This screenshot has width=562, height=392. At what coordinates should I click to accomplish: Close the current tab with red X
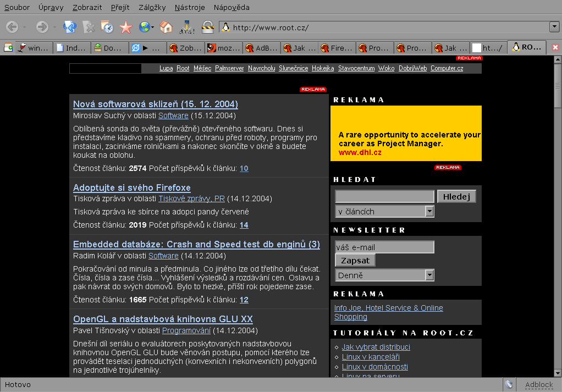555,47
